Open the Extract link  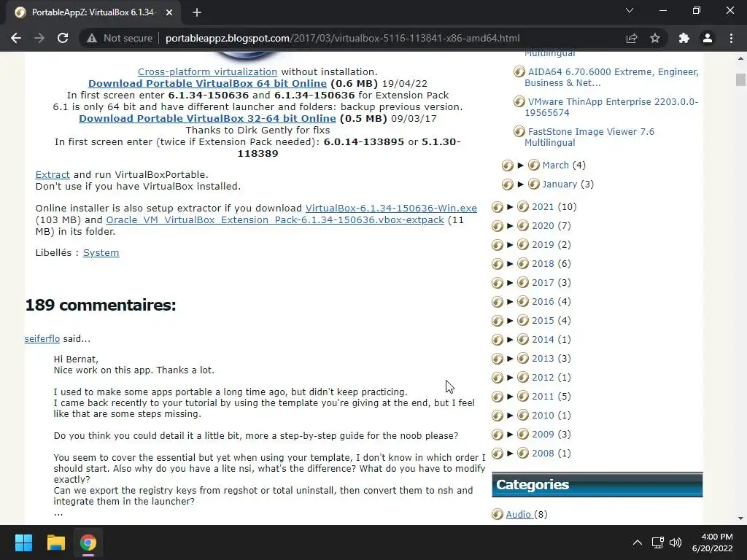pos(53,175)
